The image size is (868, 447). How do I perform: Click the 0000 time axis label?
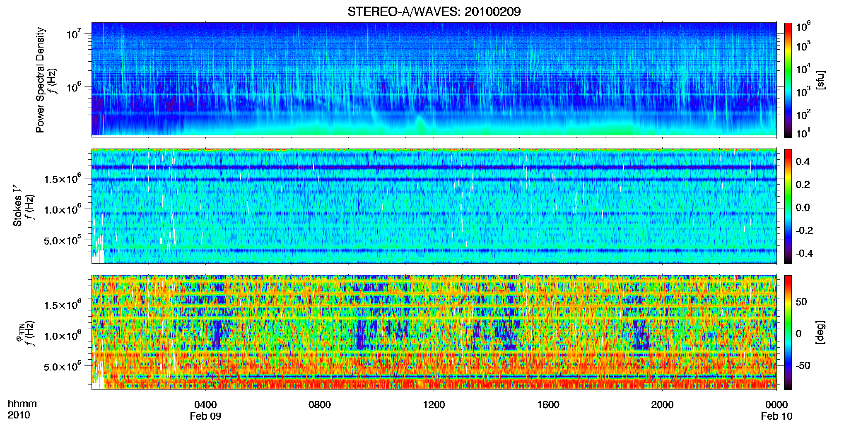(776, 405)
